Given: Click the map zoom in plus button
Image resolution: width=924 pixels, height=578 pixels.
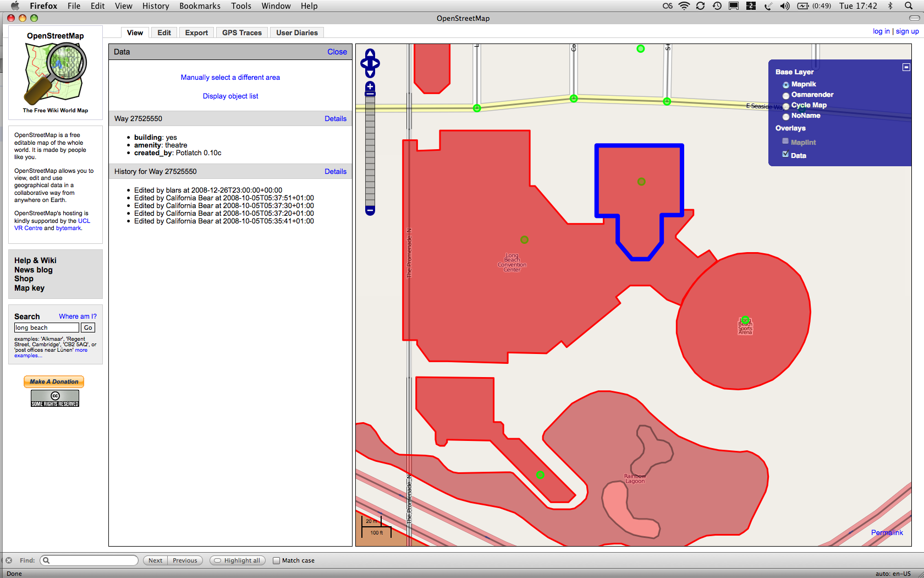Looking at the screenshot, I should pyautogui.click(x=370, y=86).
